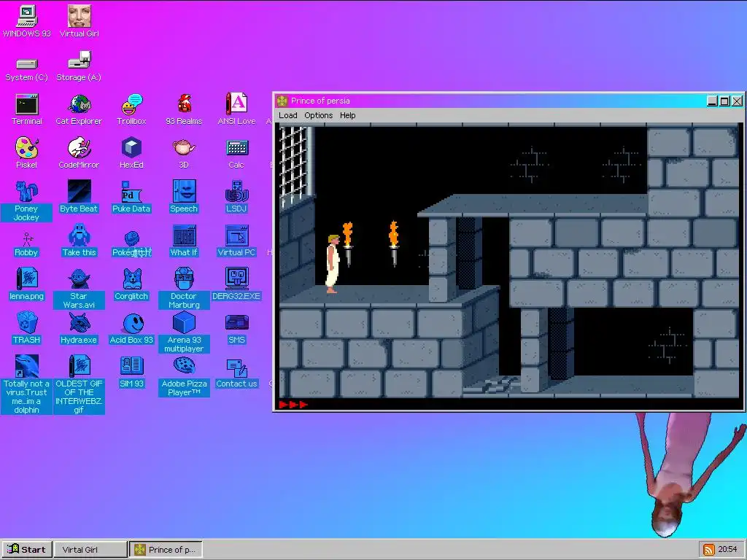Open the dolphin 'Totally not a virus' icon

[27, 384]
